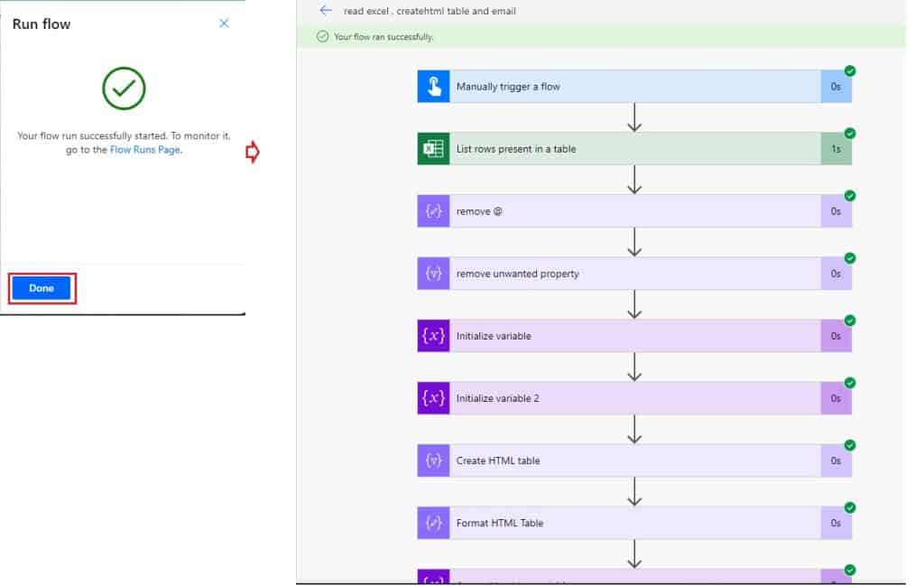Viewport: 924px width, 586px height.
Task: Click the large green checkmark in Run flow
Action: click(x=124, y=88)
